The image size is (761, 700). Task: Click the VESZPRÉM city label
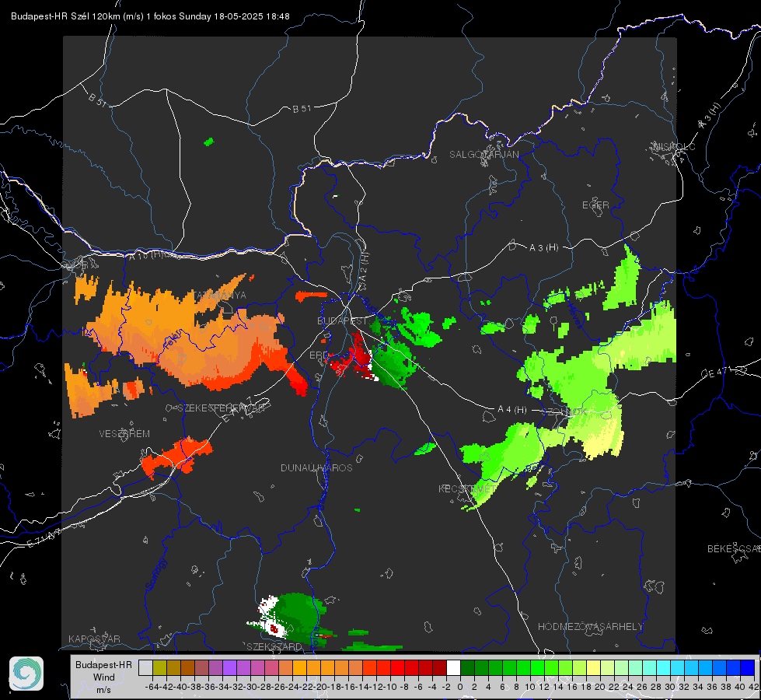(x=124, y=433)
